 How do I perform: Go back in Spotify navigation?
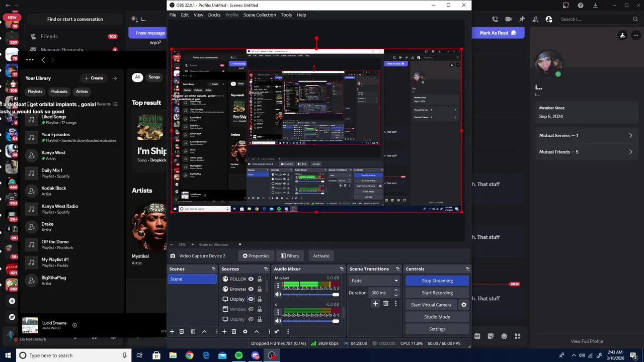(43, 60)
